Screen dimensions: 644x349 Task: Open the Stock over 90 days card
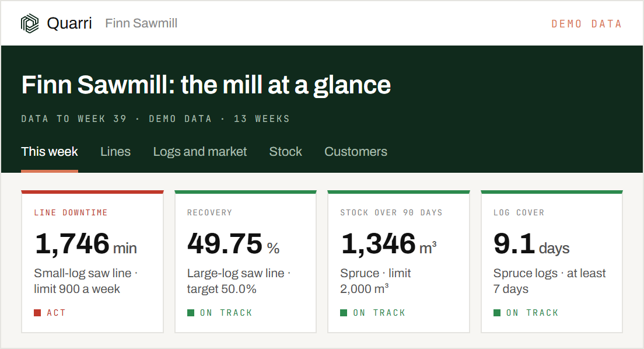(x=399, y=261)
